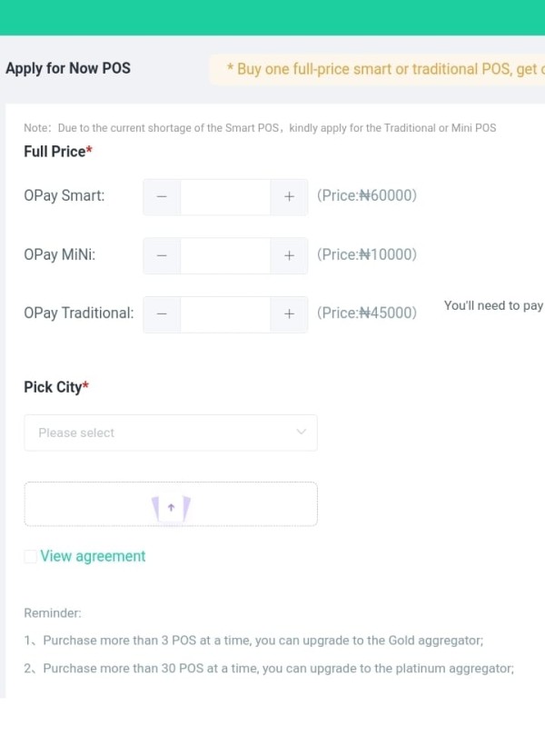Select the OPay Traditional quantity box

[225, 313]
